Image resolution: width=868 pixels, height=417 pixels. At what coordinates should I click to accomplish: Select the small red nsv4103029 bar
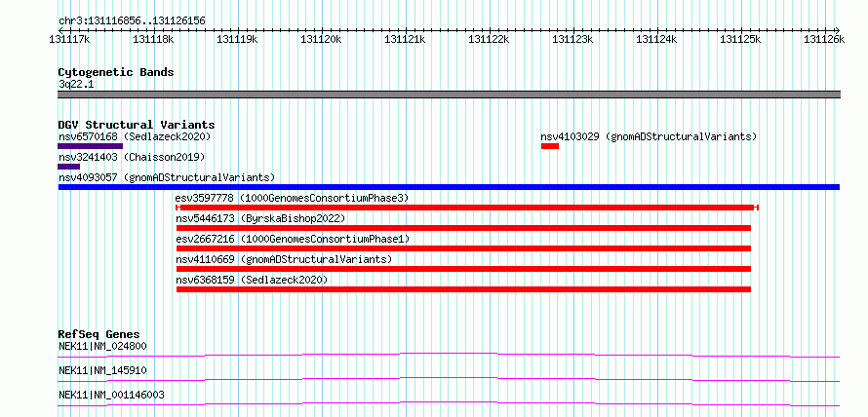(550, 146)
